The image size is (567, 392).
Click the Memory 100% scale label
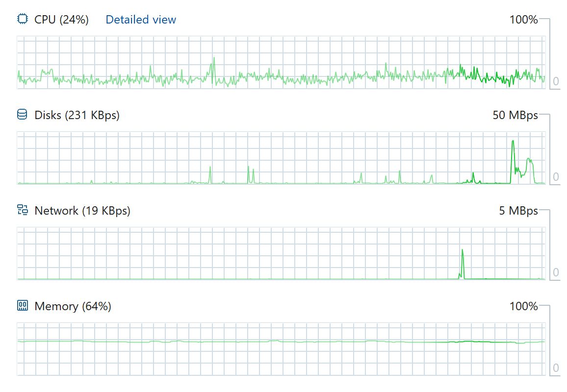coord(524,306)
